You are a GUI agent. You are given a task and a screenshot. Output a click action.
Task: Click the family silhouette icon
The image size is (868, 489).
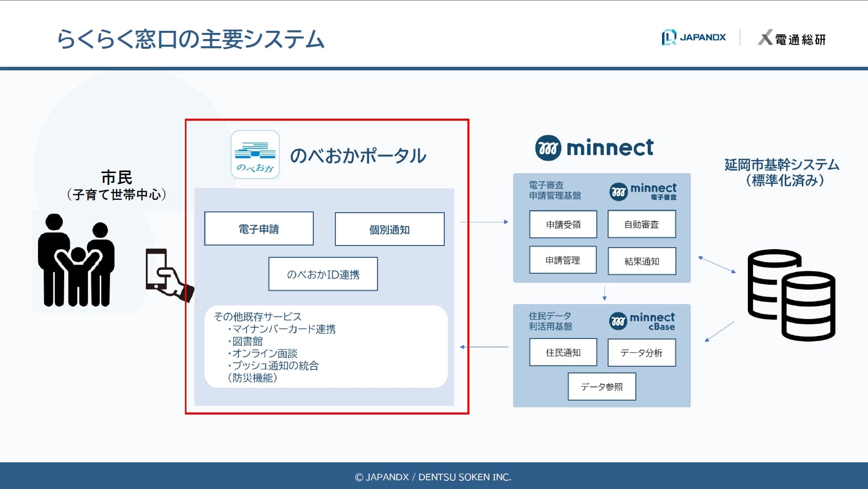point(76,261)
